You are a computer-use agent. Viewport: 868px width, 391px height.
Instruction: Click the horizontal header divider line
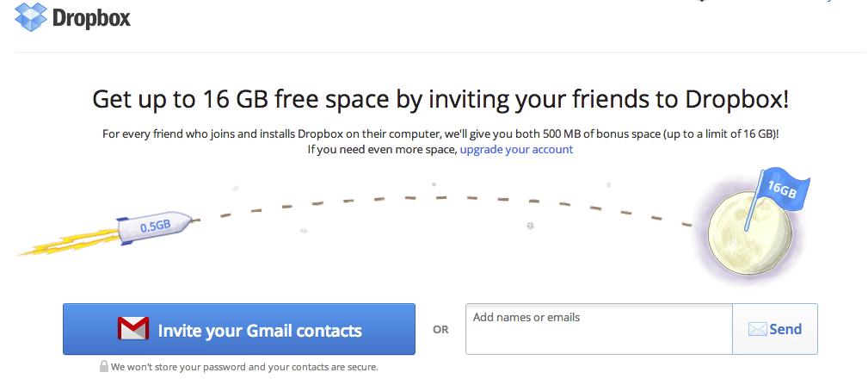click(440, 53)
